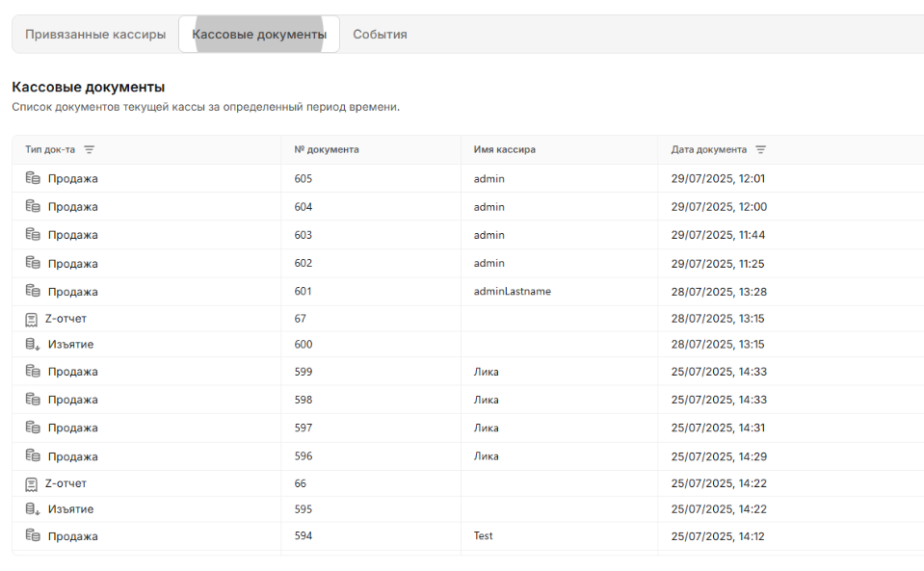Click the sale icon for document 594
Viewport: 924px width, 571px height.
click(x=33, y=536)
